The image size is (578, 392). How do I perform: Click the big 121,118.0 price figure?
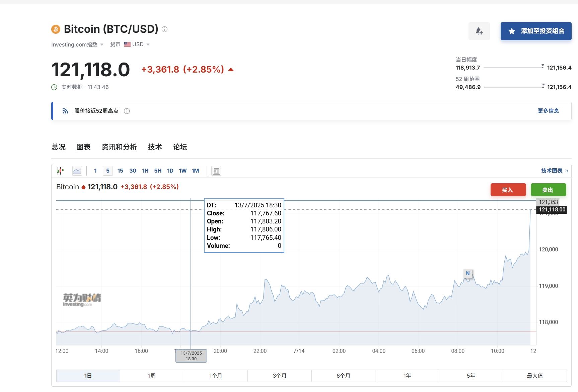[90, 70]
